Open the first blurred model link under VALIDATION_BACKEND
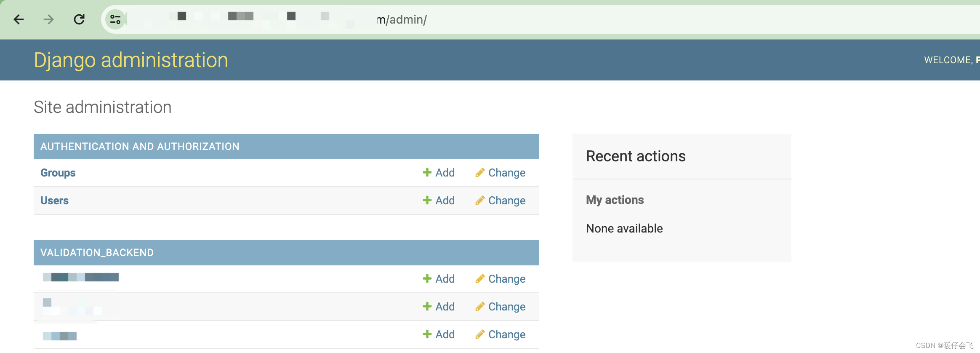The image size is (980, 353). point(81,277)
